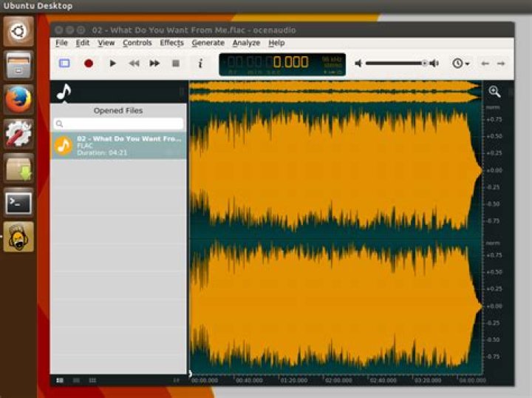The height and width of the screenshot is (398, 532).
Task: Click the loud speaker icon right of volume
Action: click(434, 64)
